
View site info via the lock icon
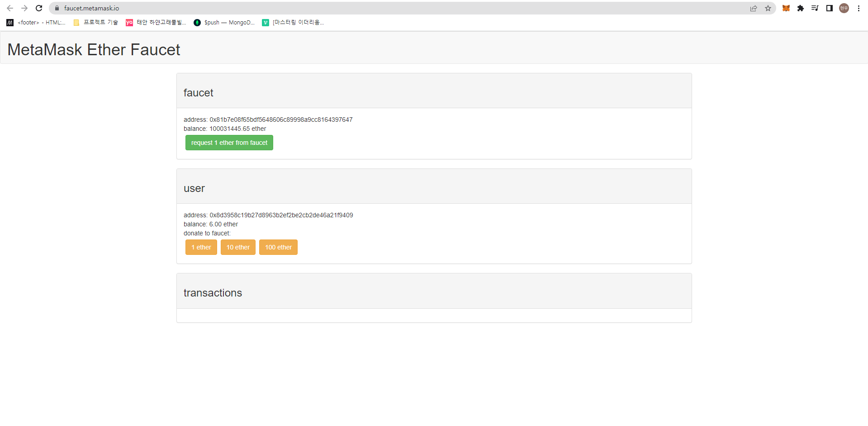click(x=57, y=8)
